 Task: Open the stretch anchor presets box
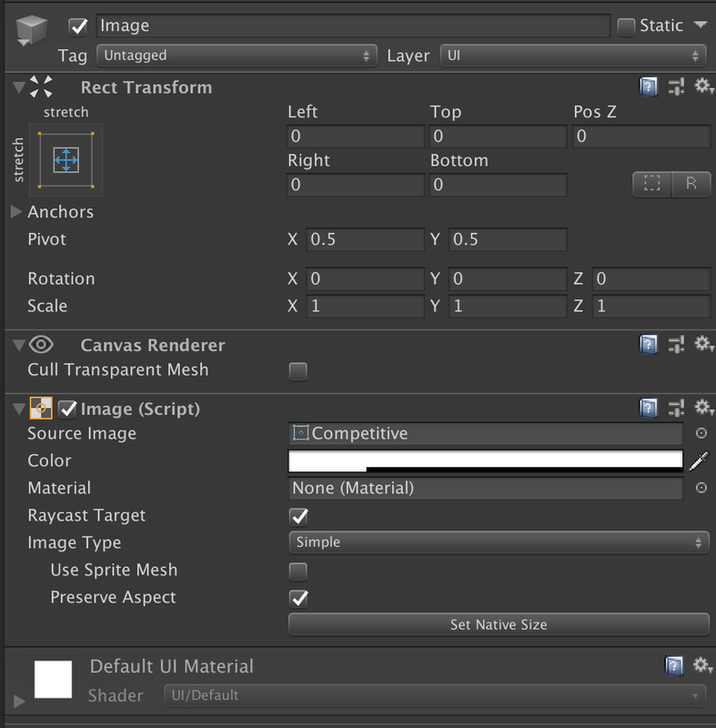click(66, 160)
